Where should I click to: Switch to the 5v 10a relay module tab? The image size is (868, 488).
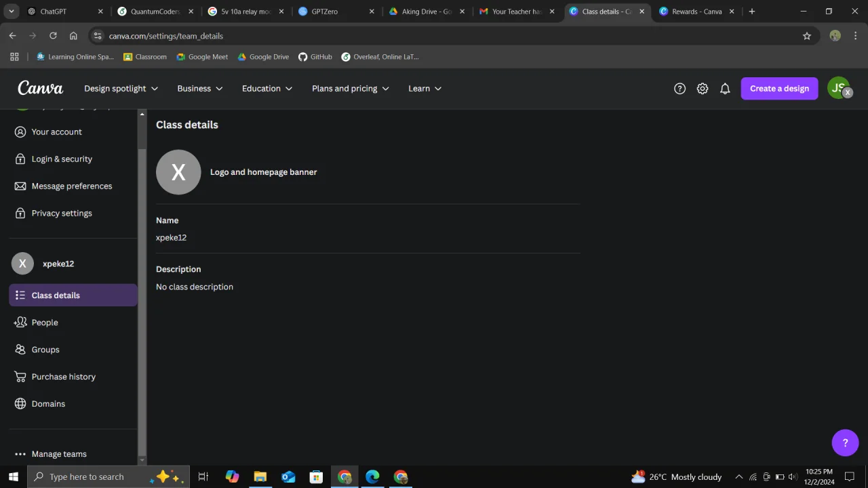[x=246, y=12]
